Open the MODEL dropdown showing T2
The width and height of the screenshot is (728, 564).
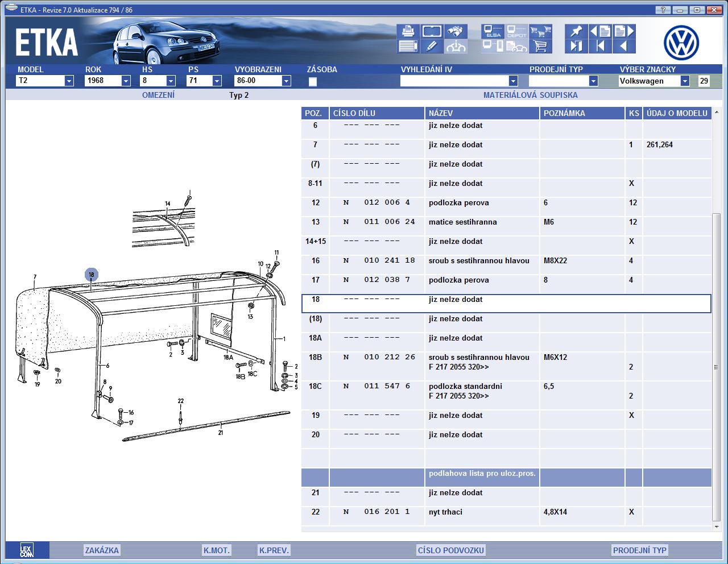tap(69, 81)
